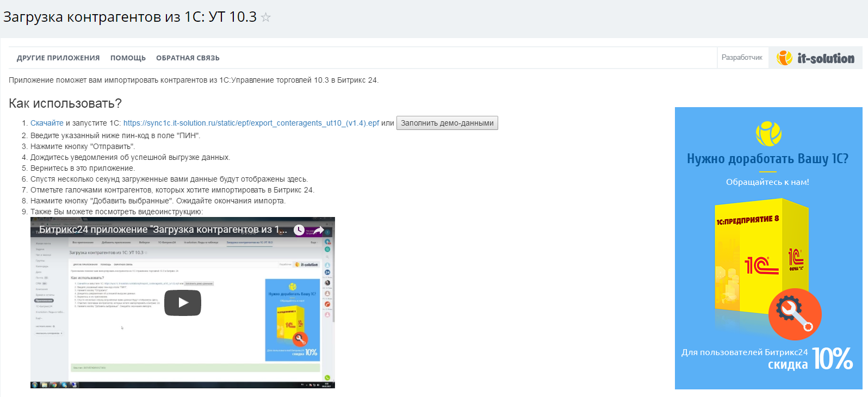Image resolution: width=868 pixels, height=397 pixels.
Task: Click step 6 text Спустя несколько секунд
Action: click(x=169, y=179)
